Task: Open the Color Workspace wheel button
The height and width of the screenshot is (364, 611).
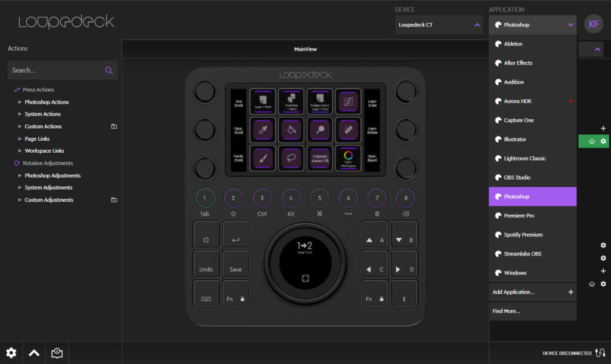Action: coord(348,156)
